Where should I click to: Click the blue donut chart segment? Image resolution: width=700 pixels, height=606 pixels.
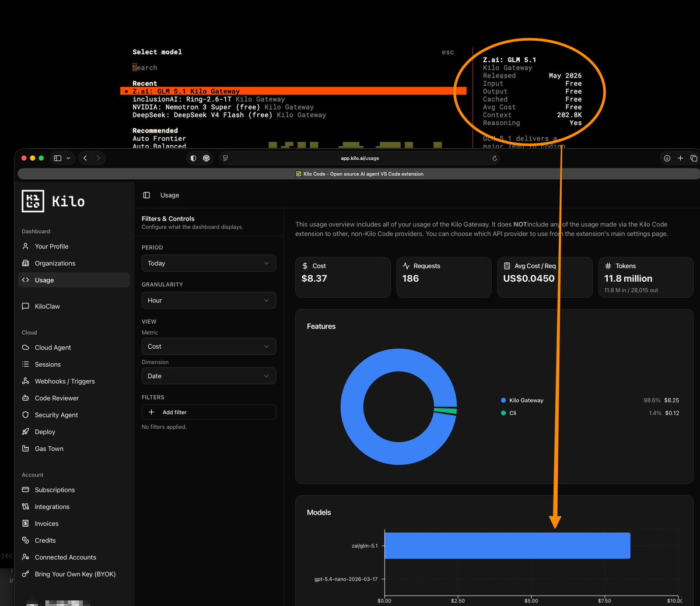point(352,407)
